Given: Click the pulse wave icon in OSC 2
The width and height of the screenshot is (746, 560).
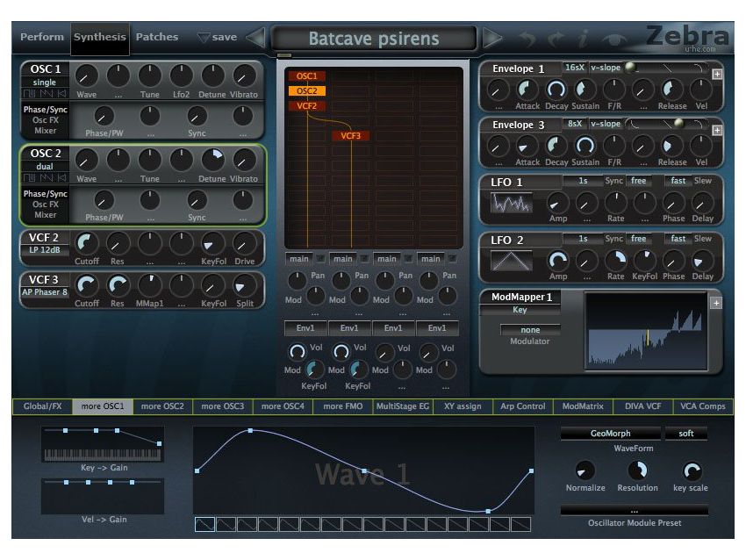Looking at the screenshot, I should pos(30,178).
